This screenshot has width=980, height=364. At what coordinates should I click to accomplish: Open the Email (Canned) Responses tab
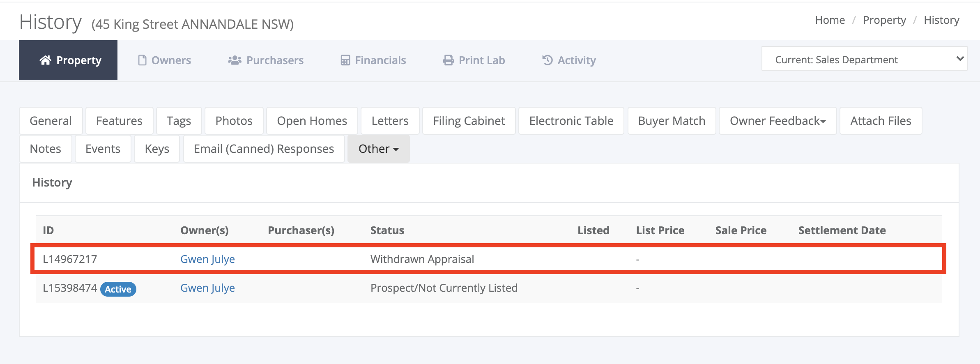tap(264, 149)
